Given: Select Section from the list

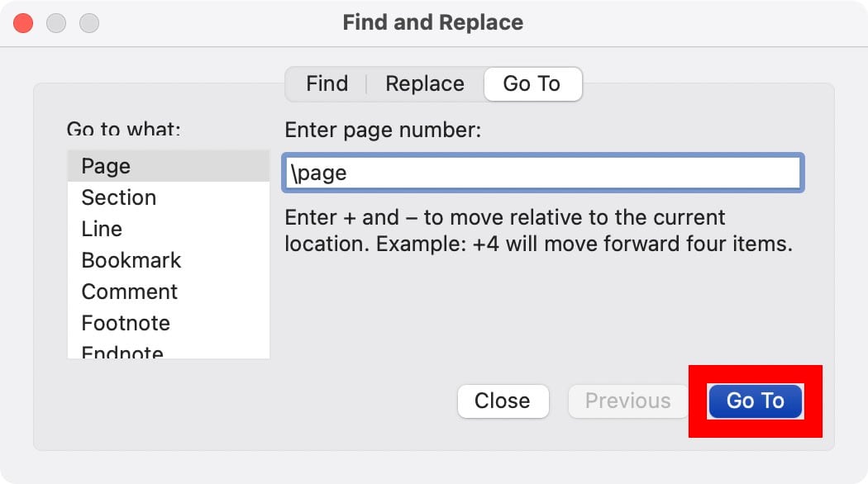Looking at the screenshot, I should (118, 197).
